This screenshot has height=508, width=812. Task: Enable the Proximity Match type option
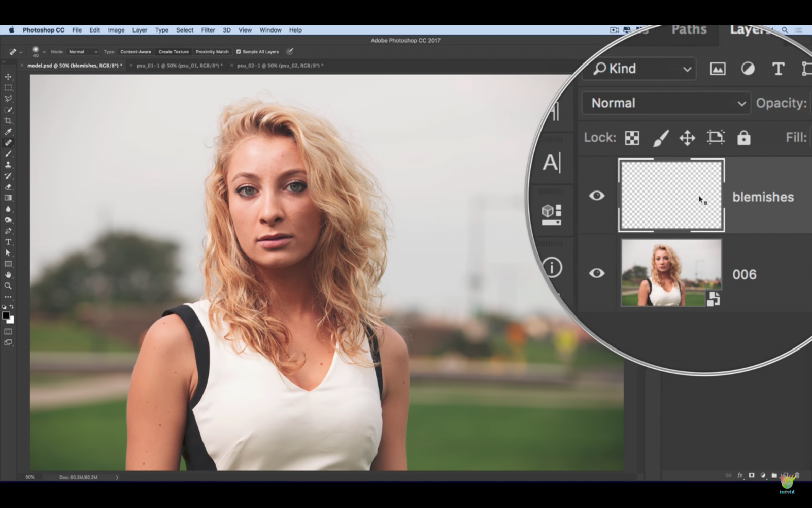tap(212, 51)
